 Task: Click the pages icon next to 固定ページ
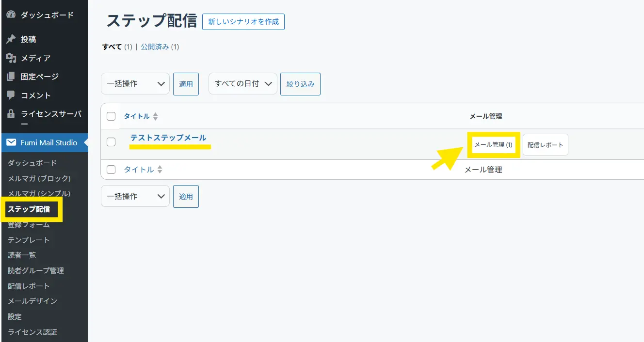pos(11,77)
